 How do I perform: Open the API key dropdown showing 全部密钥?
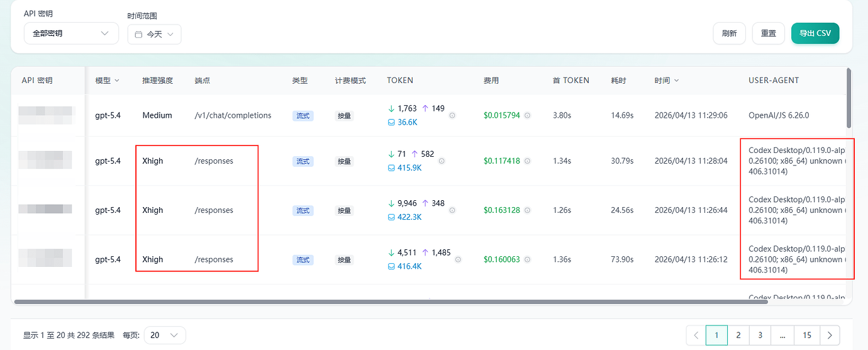[71, 33]
